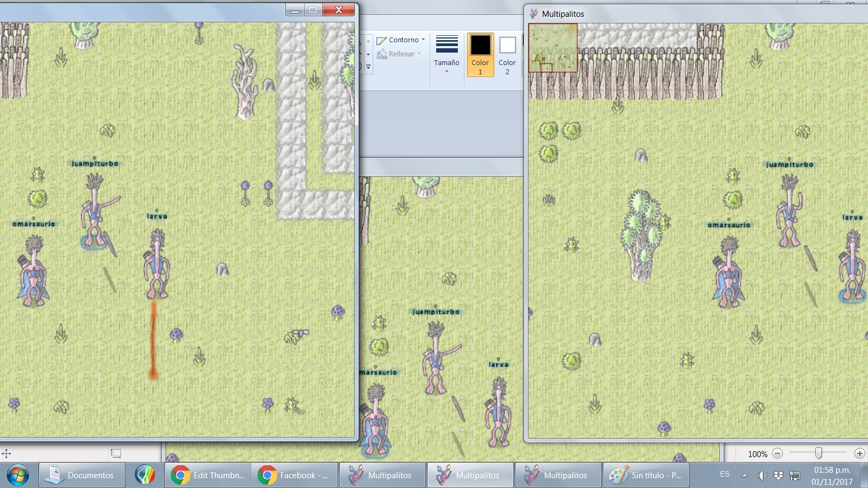Expand the Tamaño line size menu
Image resolution: width=868 pixels, height=488 pixels.
click(446, 54)
